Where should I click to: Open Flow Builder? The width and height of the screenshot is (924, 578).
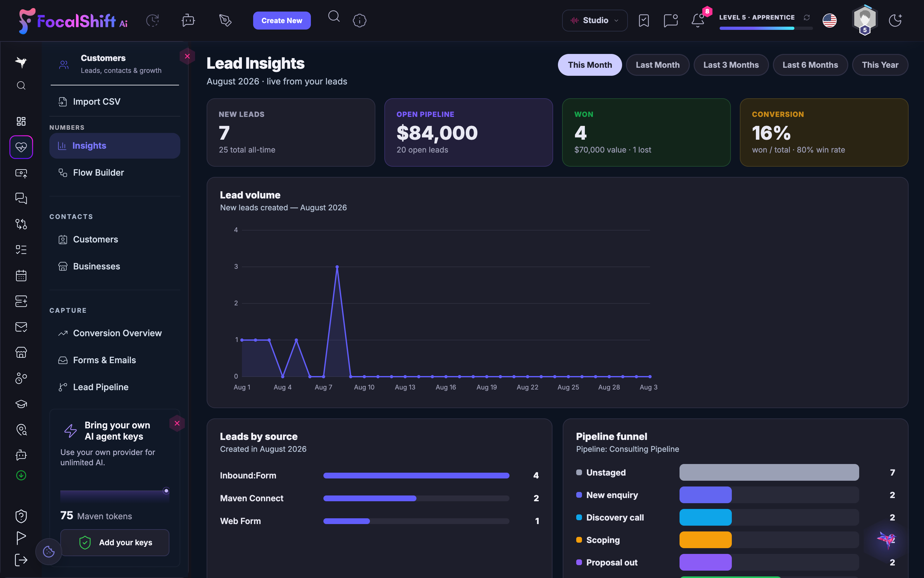[115, 172]
